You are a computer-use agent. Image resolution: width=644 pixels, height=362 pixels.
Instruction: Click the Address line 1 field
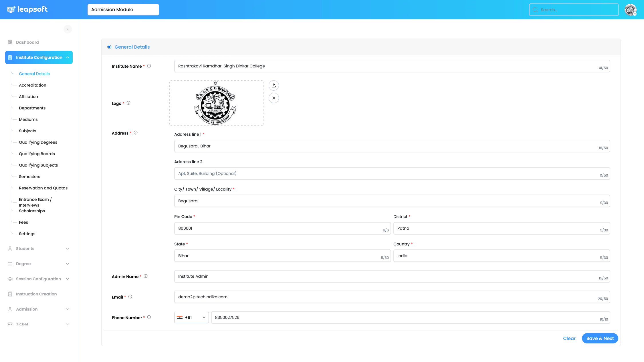pos(392,146)
